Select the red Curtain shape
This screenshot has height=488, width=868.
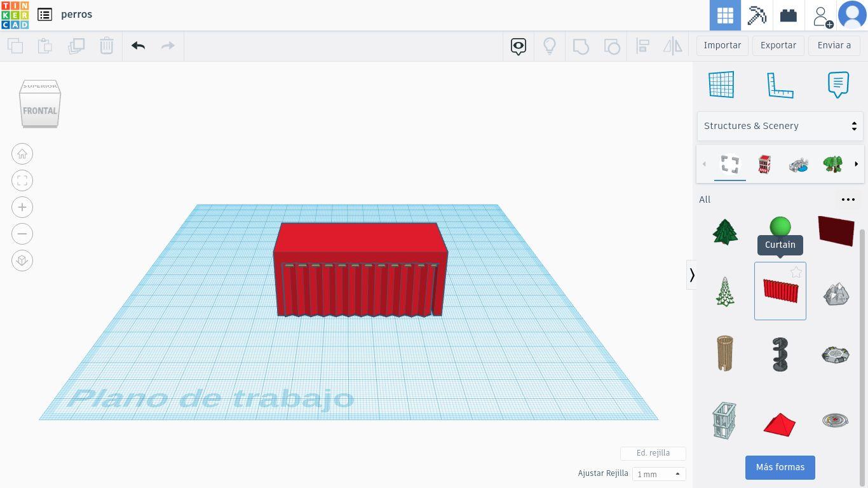780,291
